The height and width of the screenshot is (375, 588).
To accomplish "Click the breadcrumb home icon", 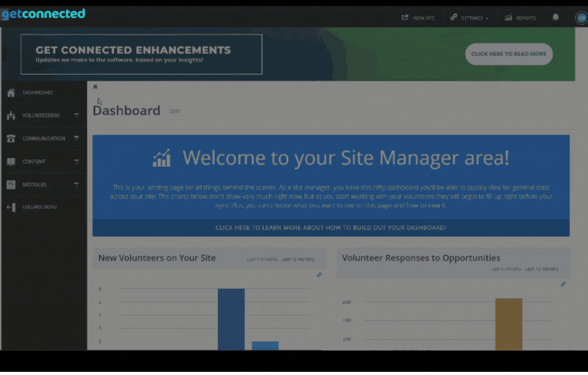I will pos(95,87).
